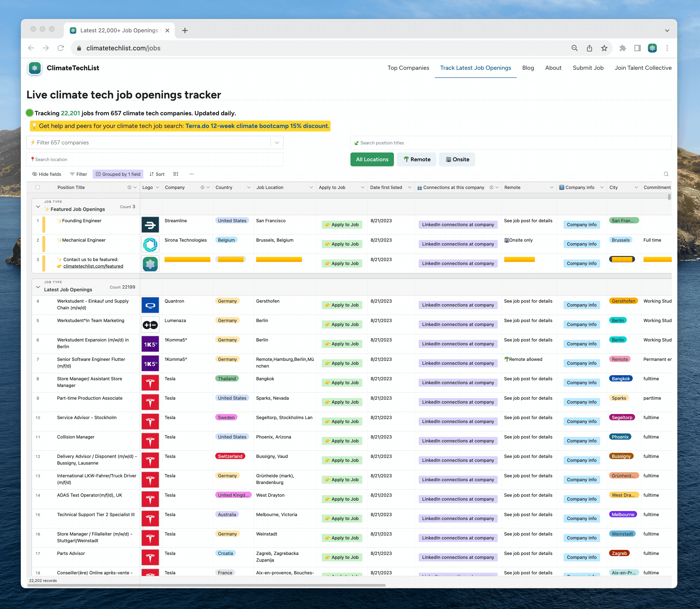Close the Latest 22,000+ Job Openings tab
This screenshot has width=700, height=609.
point(167,30)
